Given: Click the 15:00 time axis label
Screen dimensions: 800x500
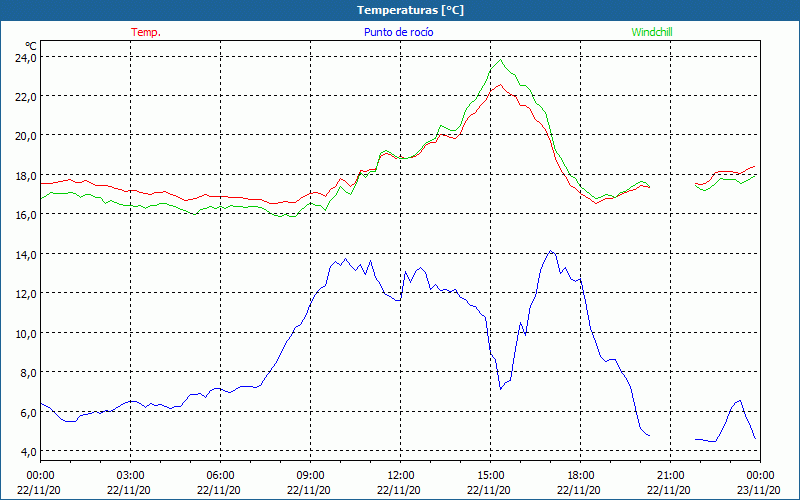Looking at the screenshot, I should point(490,476).
